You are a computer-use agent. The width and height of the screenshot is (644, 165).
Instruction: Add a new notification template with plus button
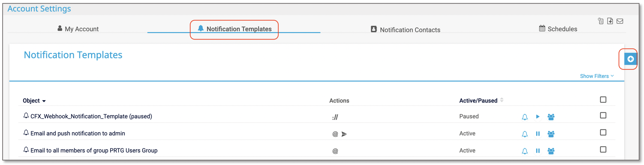[x=630, y=59]
